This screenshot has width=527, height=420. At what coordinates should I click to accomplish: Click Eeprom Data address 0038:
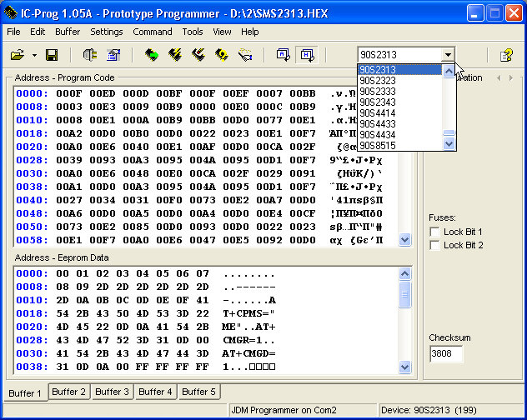point(33,367)
